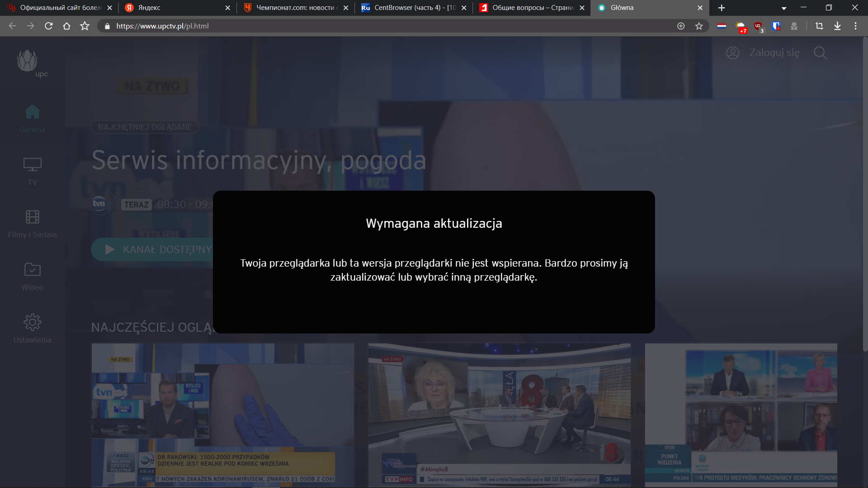Click the user account avatar icon
Image resolution: width=868 pixels, height=488 pixels.
click(x=732, y=53)
